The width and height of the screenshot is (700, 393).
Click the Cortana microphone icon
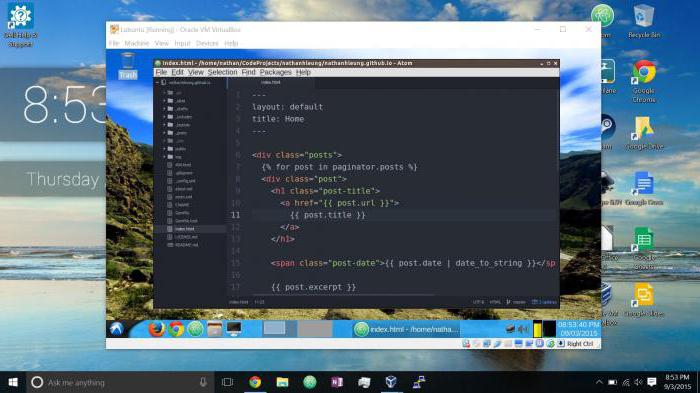(203, 382)
